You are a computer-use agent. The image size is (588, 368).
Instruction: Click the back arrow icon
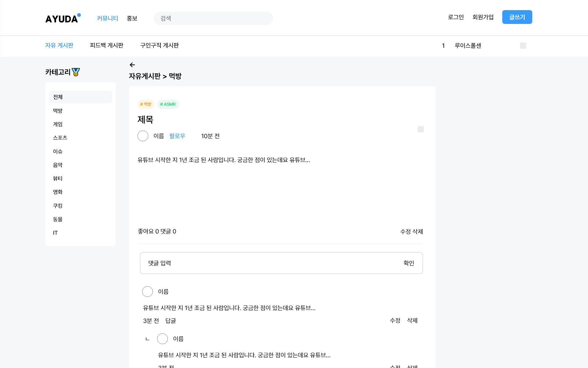point(132,65)
